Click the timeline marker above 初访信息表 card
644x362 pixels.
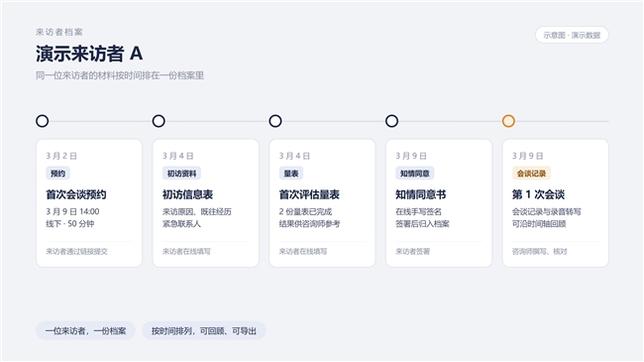159,121
